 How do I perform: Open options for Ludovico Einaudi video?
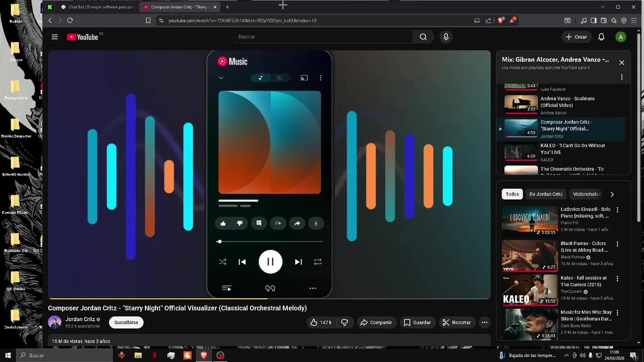pyautogui.click(x=617, y=210)
